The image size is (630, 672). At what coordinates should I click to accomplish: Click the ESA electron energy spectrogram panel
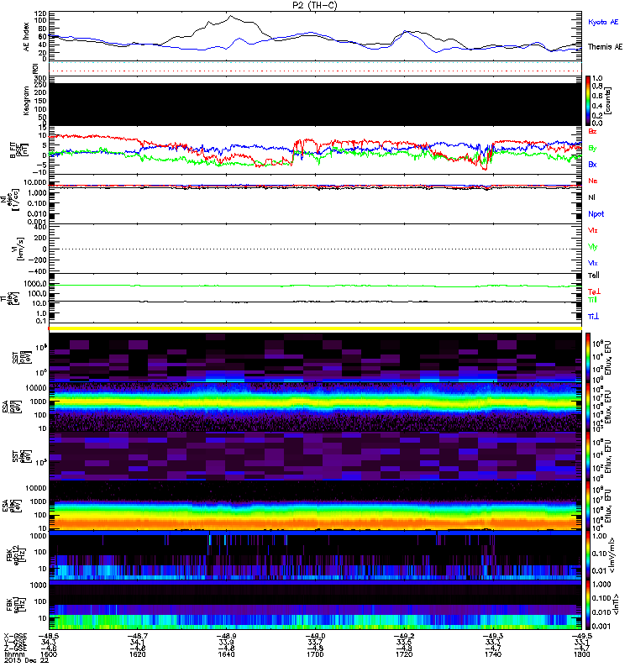point(315,507)
